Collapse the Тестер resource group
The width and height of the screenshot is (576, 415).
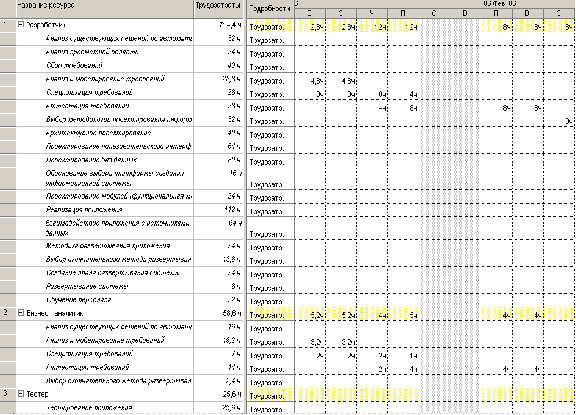click(21, 394)
